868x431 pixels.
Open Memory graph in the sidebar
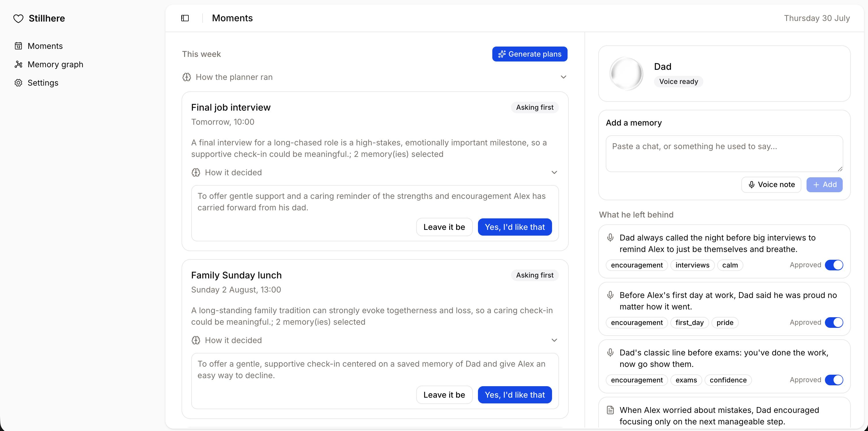point(55,64)
